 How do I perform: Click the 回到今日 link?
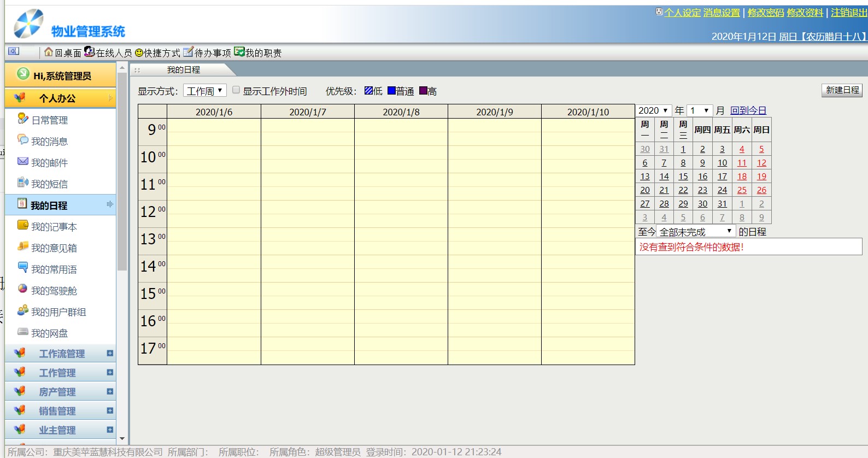click(748, 110)
